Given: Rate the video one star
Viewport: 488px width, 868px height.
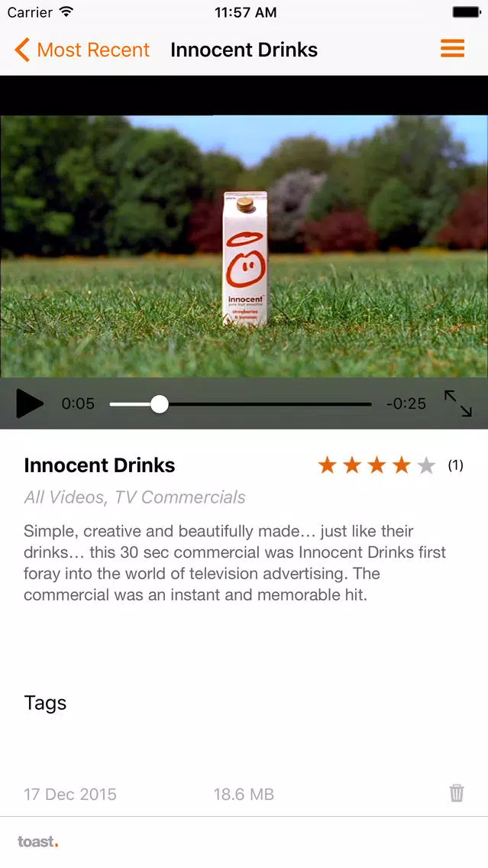Looking at the screenshot, I should 327,465.
